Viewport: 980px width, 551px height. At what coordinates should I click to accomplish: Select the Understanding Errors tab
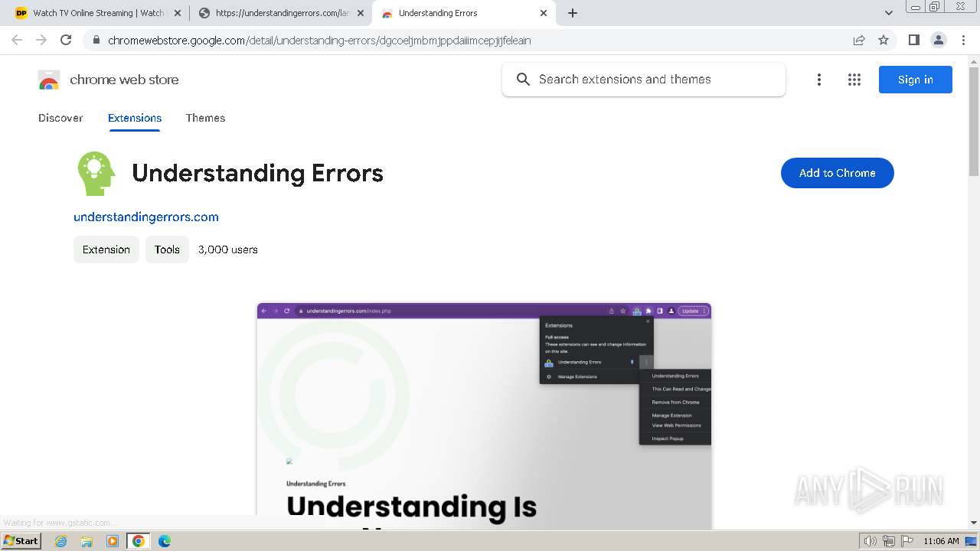tap(465, 13)
